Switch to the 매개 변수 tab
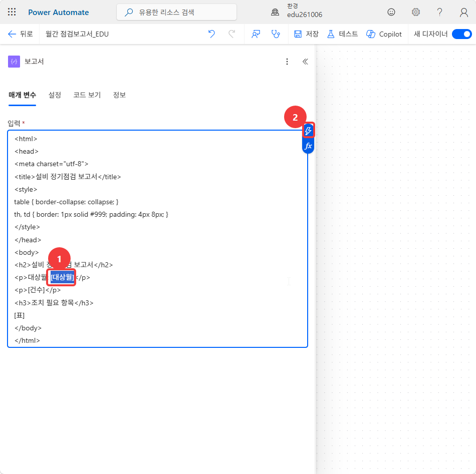This screenshot has width=476, height=474. point(22,95)
